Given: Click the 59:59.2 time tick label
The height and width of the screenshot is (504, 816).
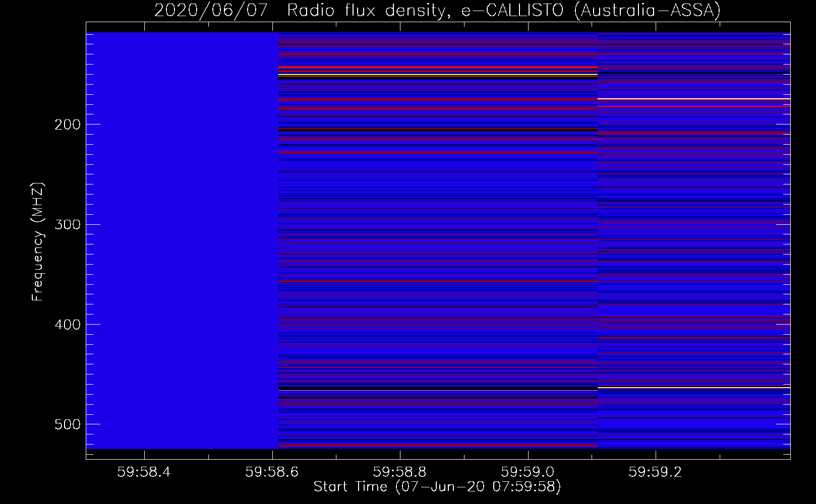Looking at the screenshot, I should [x=655, y=472].
